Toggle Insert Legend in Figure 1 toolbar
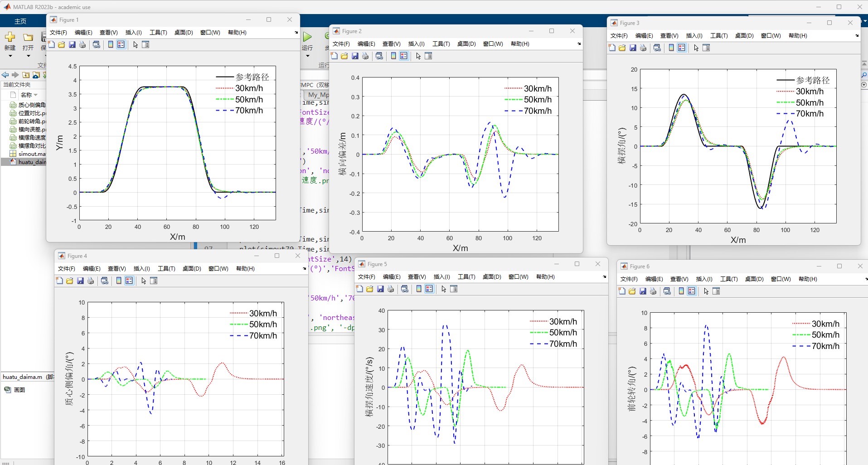The width and height of the screenshot is (868, 465). point(121,44)
